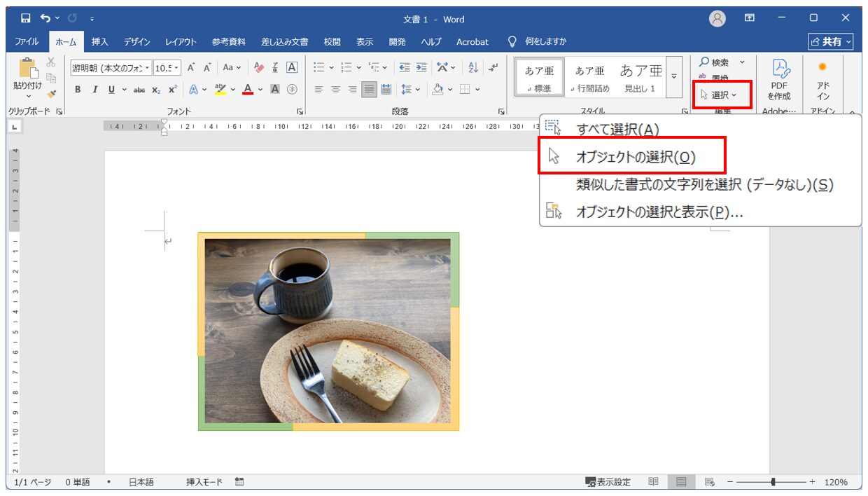Open the Change Case Aa dropdown
The image size is (868, 496).
(231, 68)
